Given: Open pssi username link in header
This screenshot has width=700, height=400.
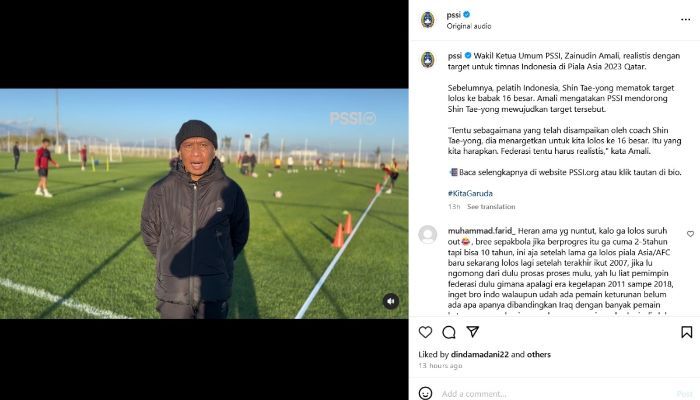Looking at the screenshot, I should point(454,15).
